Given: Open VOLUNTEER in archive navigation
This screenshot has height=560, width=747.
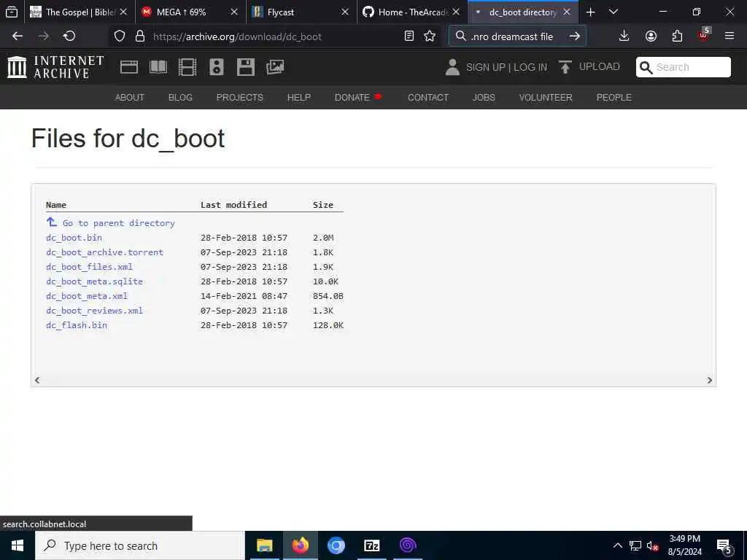Looking at the screenshot, I should (x=546, y=98).
